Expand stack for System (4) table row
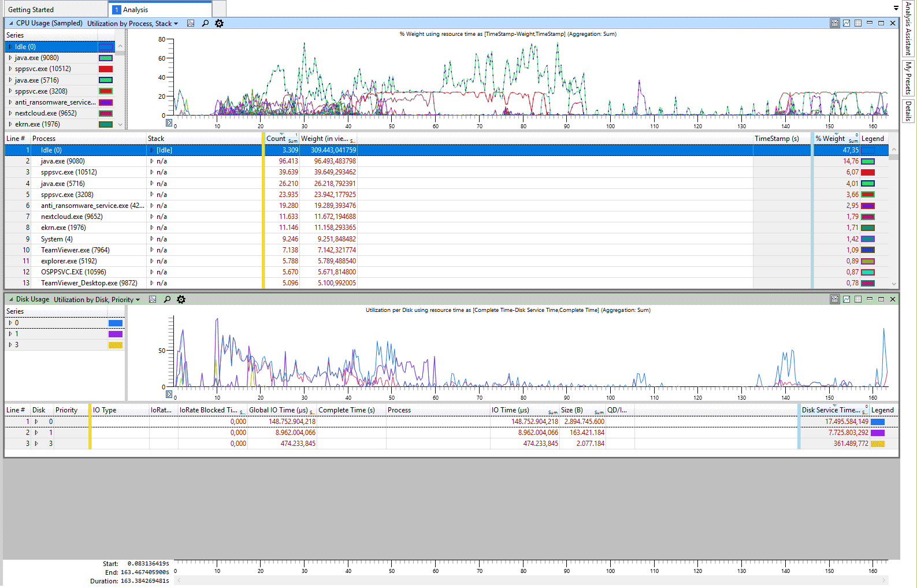 click(x=152, y=239)
